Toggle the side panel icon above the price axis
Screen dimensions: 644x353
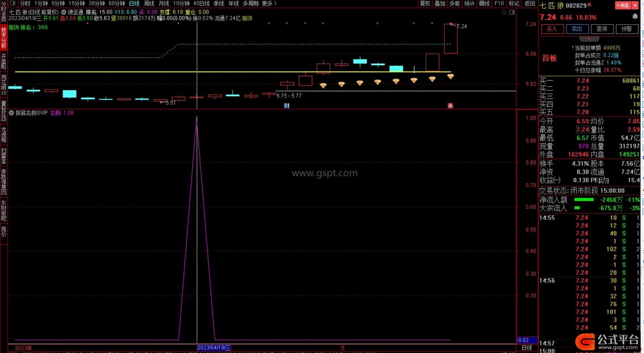pos(512,12)
